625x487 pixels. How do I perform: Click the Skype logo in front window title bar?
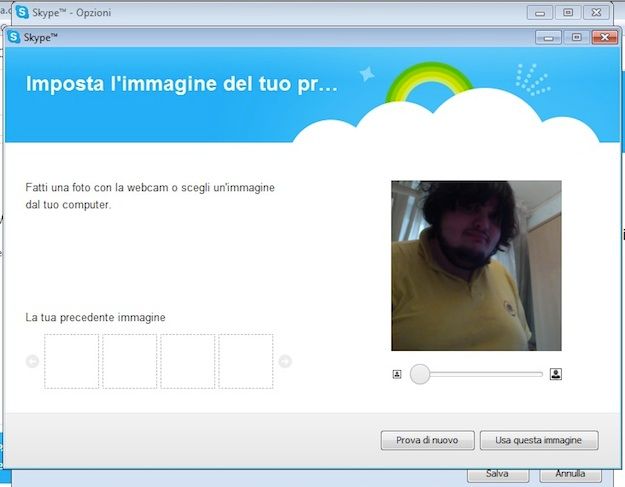click(x=14, y=37)
